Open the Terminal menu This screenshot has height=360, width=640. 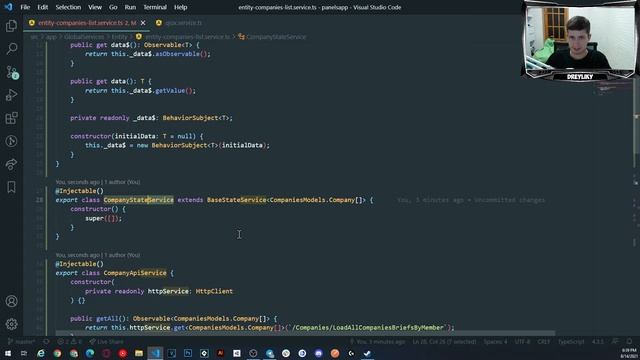[155, 7]
